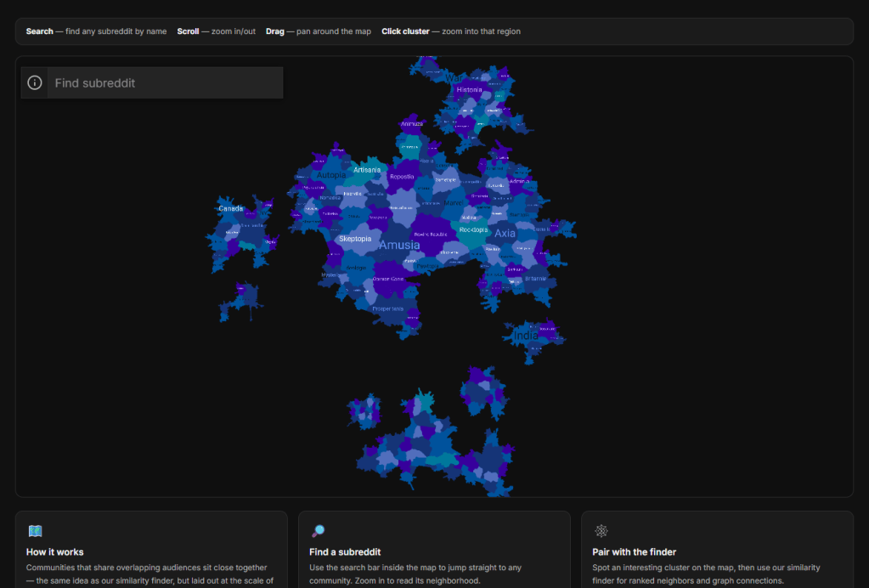
Task: Select the Skeptopia region on the map
Action: [355, 239]
